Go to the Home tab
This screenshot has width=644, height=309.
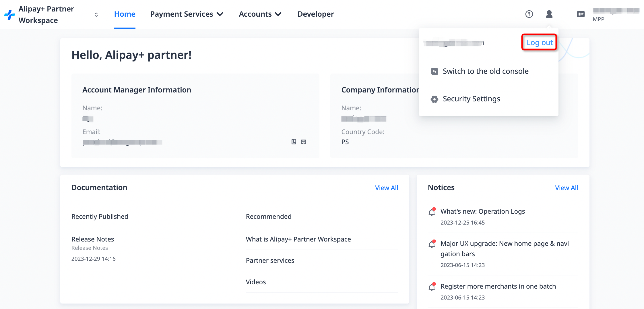(x=125, y=14)
